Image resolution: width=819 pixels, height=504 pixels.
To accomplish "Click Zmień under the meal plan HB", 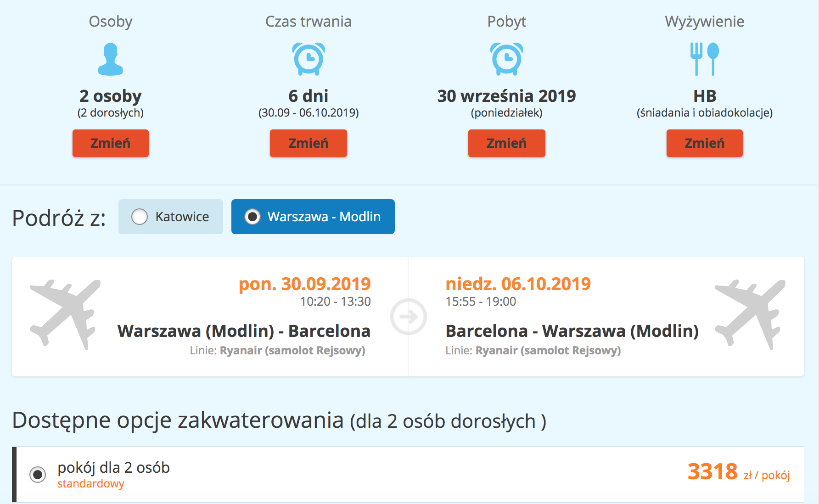I will coord(704,143).
